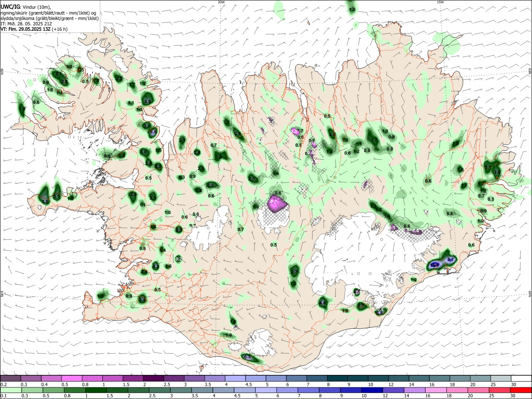Click the palest green swatch of the rain scale
This screenshot has height=399, width=532.
click(x=10, y=390)
